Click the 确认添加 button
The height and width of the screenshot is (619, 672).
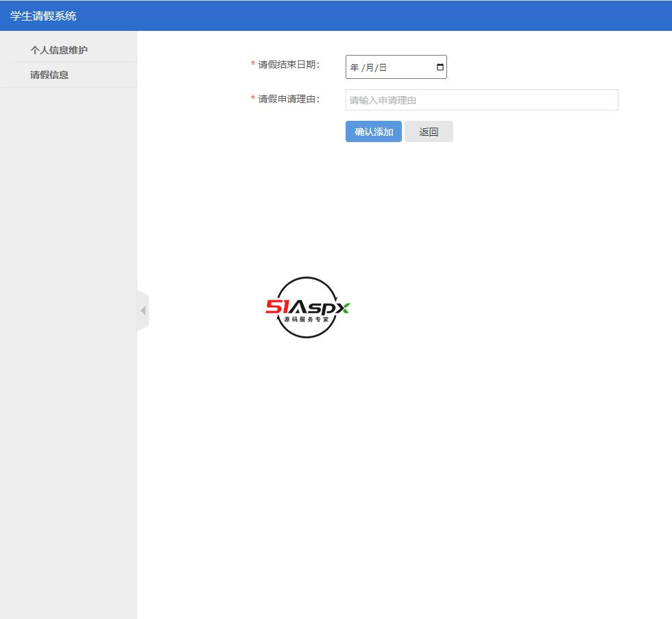373,131
